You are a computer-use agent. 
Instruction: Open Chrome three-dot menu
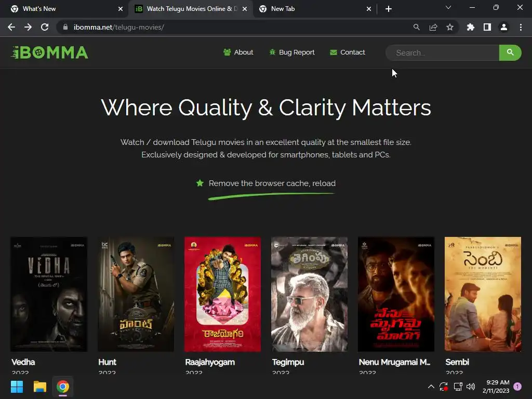pos(521,27)
